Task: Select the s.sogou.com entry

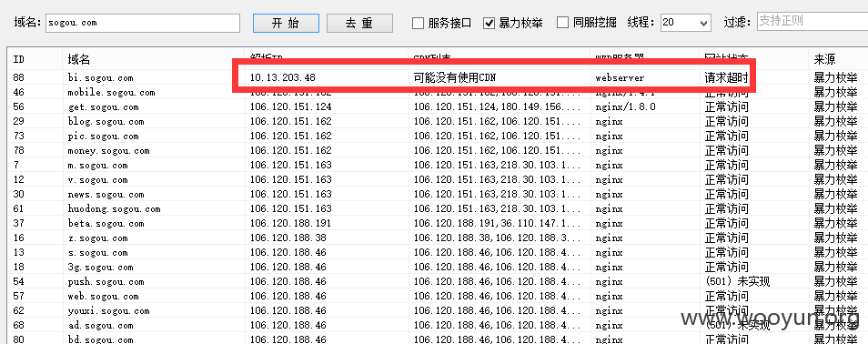Action: click(97, 253)
